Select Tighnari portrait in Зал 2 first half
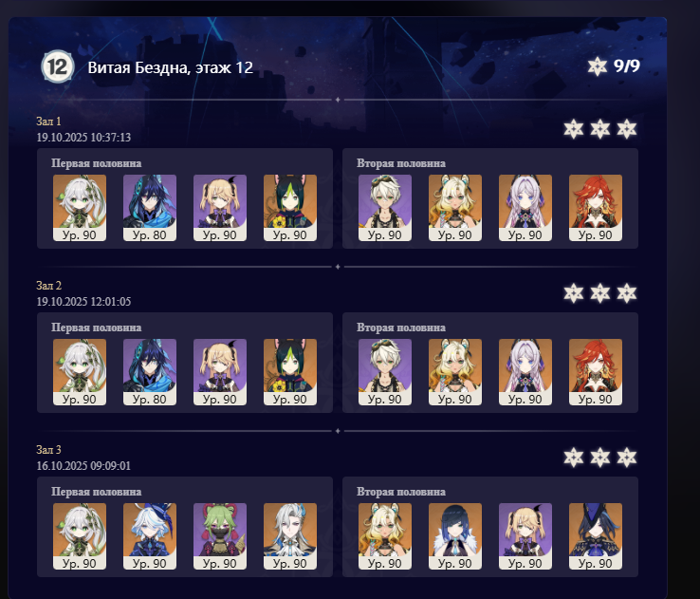The image size is (700, 599). (x=290, y=372)
